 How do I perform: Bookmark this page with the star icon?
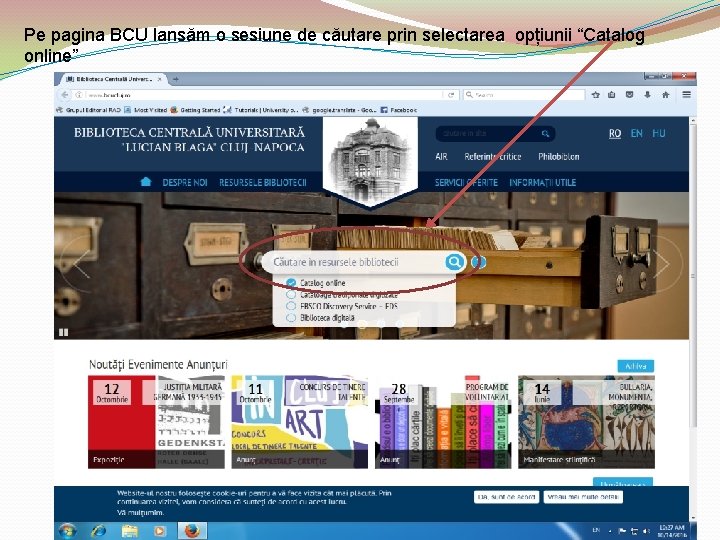596,95
